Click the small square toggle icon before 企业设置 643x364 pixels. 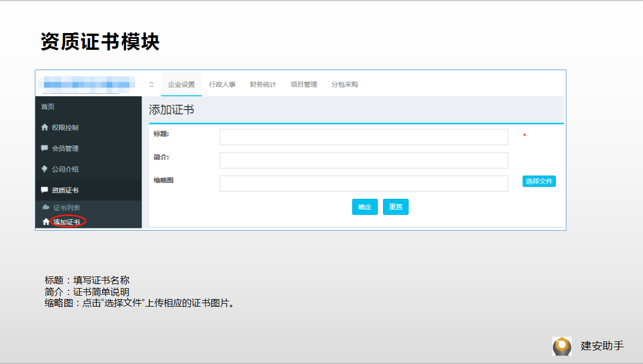[151, 85]
